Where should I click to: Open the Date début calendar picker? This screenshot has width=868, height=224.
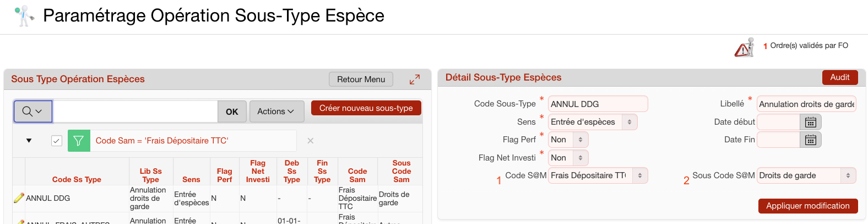tap(810, 122)
